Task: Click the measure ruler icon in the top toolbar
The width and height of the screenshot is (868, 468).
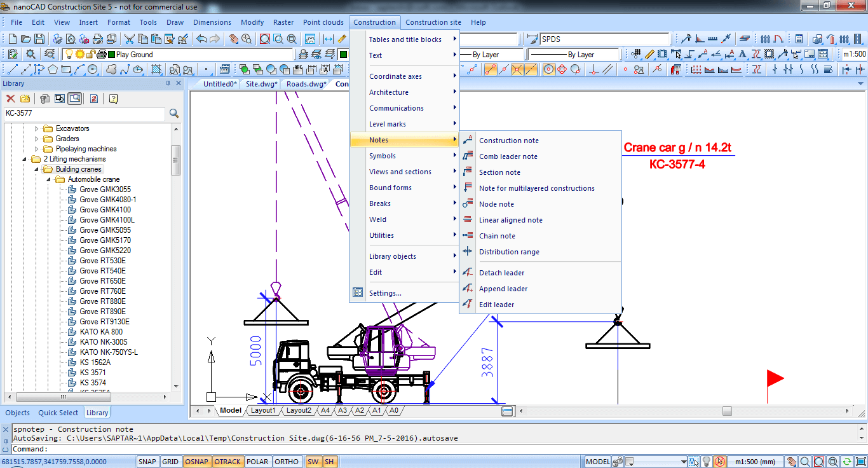Action: click(x=342, y=39)
